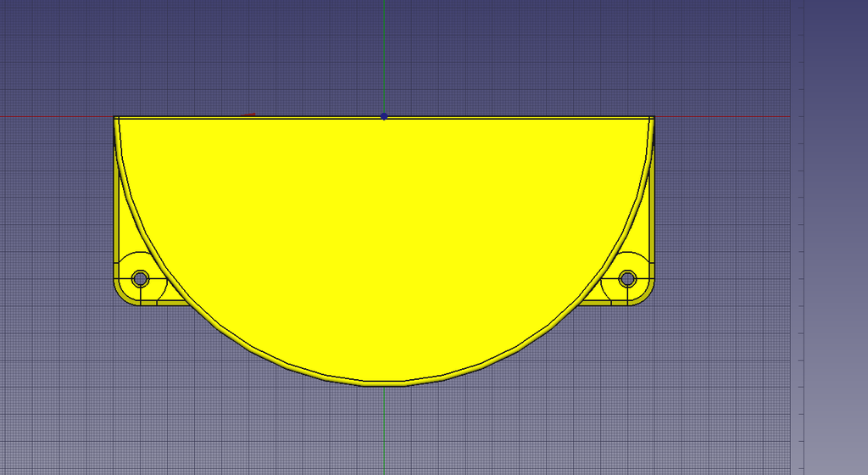Pick the bottom point of the curved rim

384,383
